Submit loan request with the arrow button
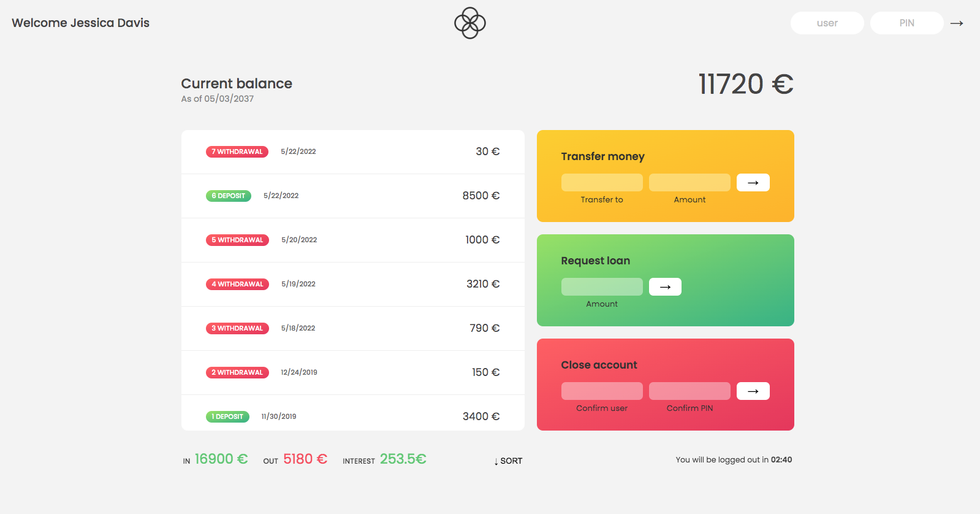The height and width of the screenshot is (514, 980). click(665, 287)
